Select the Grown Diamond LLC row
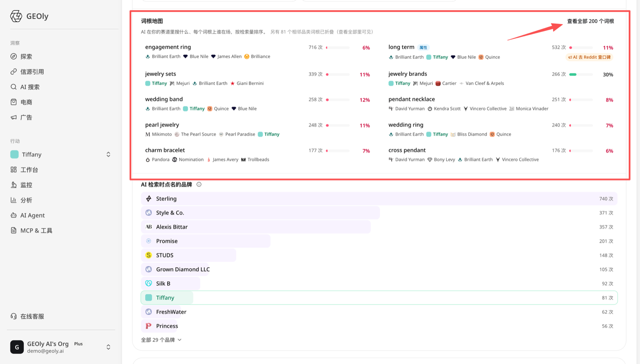The image size is (640, 364). 379,269
